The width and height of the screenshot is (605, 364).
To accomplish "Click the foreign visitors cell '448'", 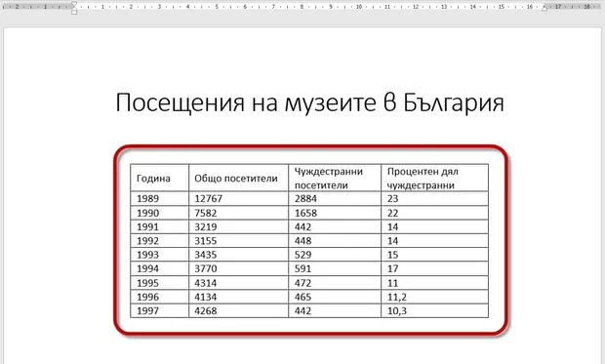I will point(335,241).
